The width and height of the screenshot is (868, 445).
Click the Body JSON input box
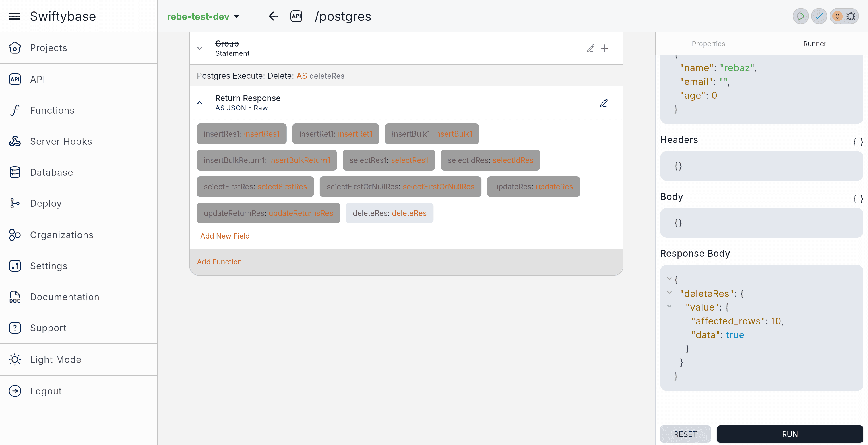point(762,223)
